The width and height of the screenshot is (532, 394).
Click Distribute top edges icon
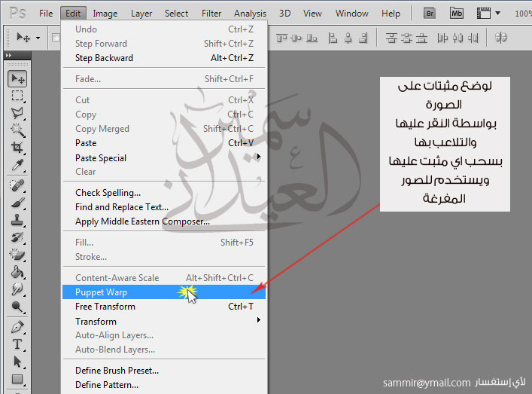click(x=391, y=38)
